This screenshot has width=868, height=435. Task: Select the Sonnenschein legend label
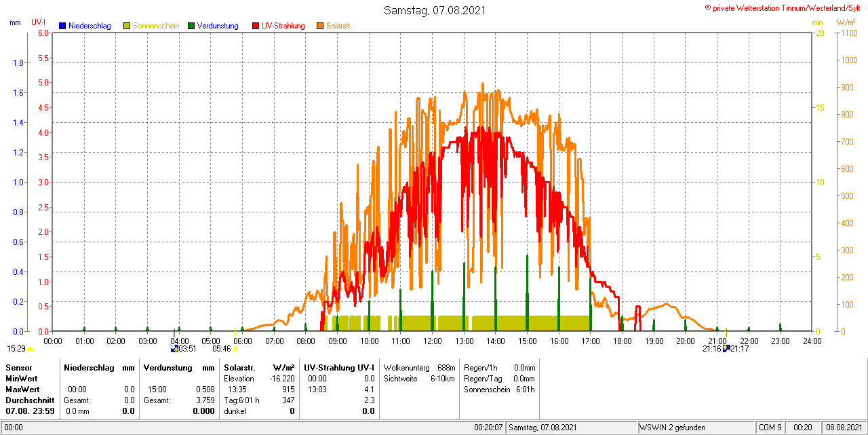coord(156,26)
